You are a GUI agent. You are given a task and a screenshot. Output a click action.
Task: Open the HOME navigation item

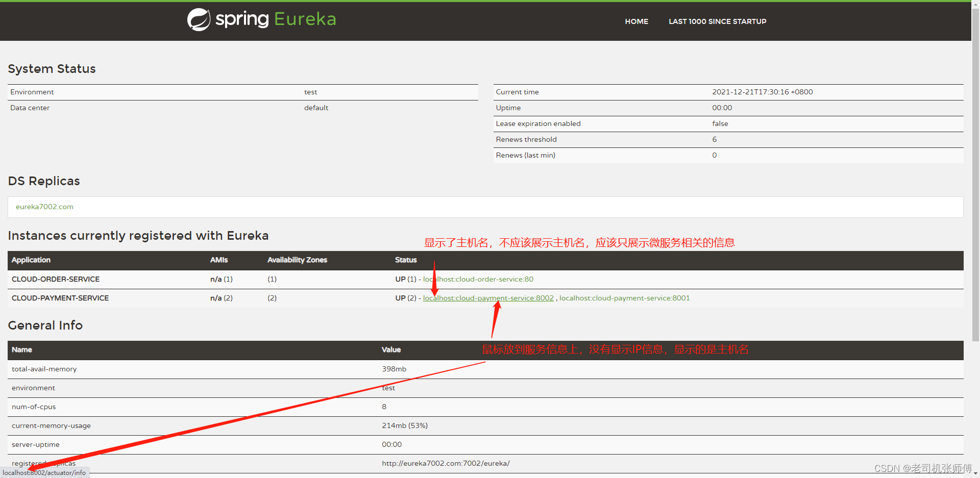pos(636,21)
